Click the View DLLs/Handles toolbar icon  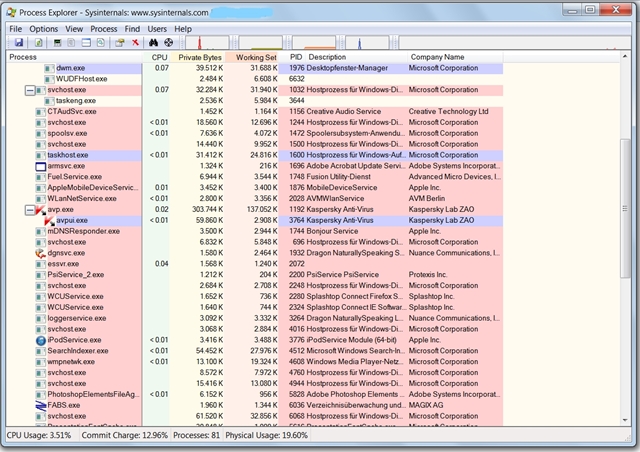click(x=100, y=42)
